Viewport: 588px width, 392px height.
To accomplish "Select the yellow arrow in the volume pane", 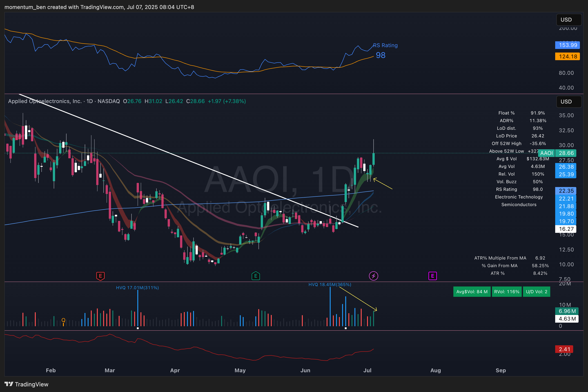I will point(358,299).
